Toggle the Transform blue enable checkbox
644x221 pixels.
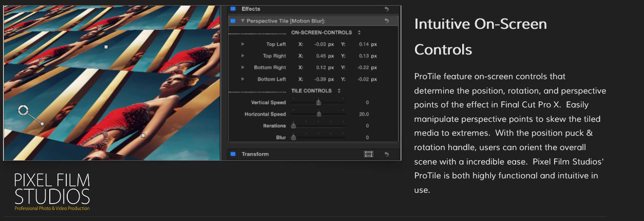233,154
